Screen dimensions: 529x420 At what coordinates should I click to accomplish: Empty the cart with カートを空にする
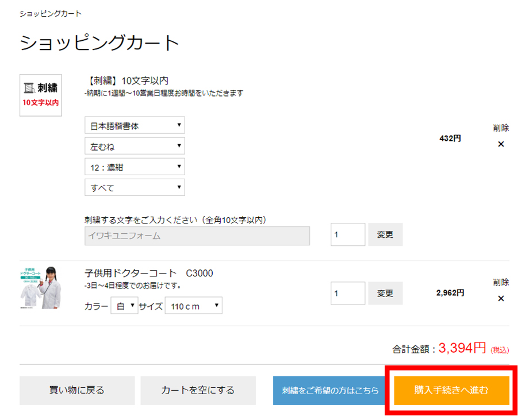pos(198,391)
